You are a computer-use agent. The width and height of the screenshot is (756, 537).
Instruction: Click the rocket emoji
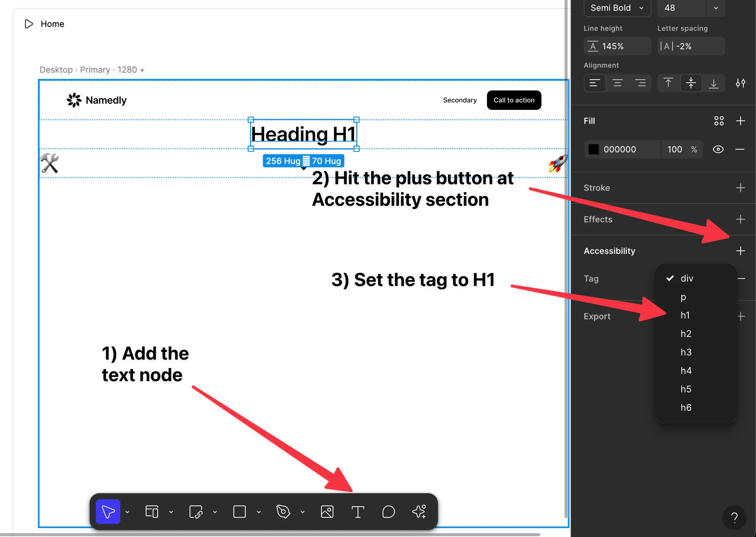(x=558, y=163)
